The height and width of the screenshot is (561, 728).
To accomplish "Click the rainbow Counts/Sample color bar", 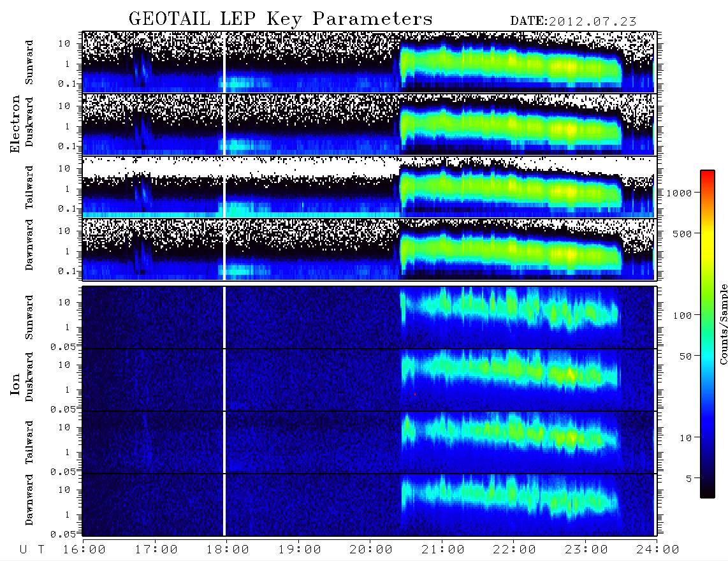I will [x=707, y=334].
